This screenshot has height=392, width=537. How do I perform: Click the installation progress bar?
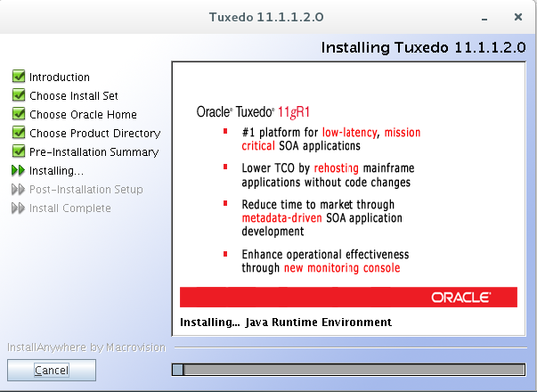348,370
